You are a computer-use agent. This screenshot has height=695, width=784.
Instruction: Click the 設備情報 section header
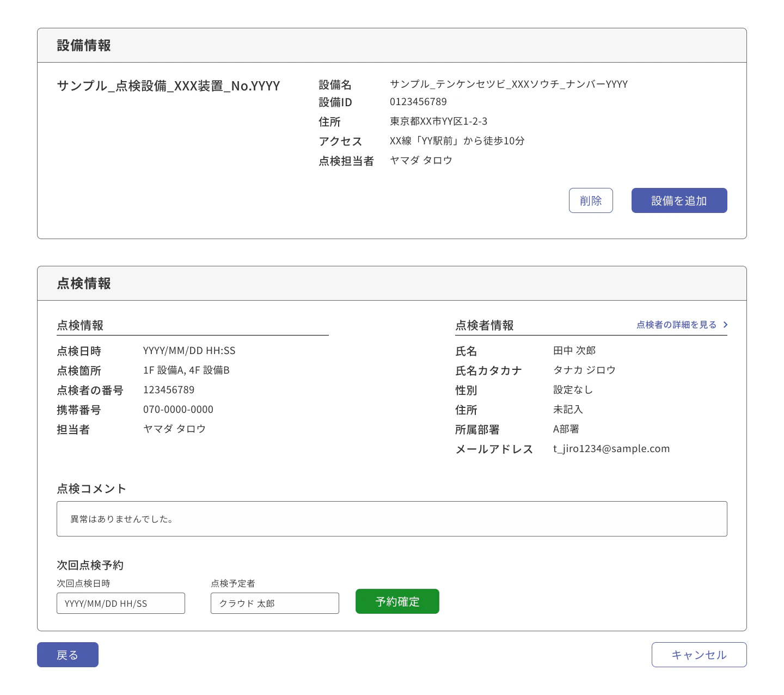(83, 46)
